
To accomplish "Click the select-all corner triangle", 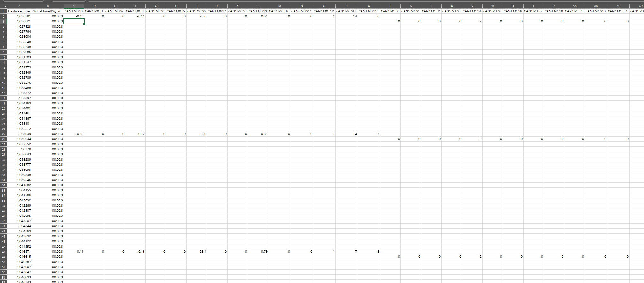I will [4, 6].
